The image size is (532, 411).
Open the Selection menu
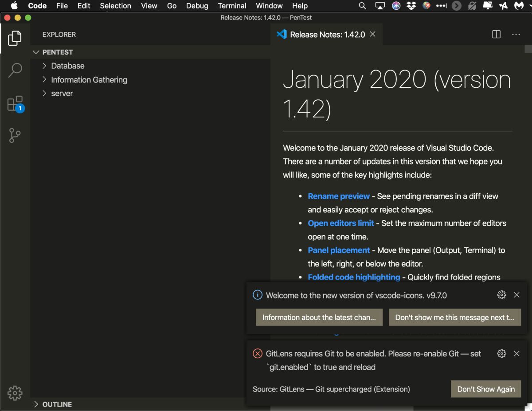point(115,6)
